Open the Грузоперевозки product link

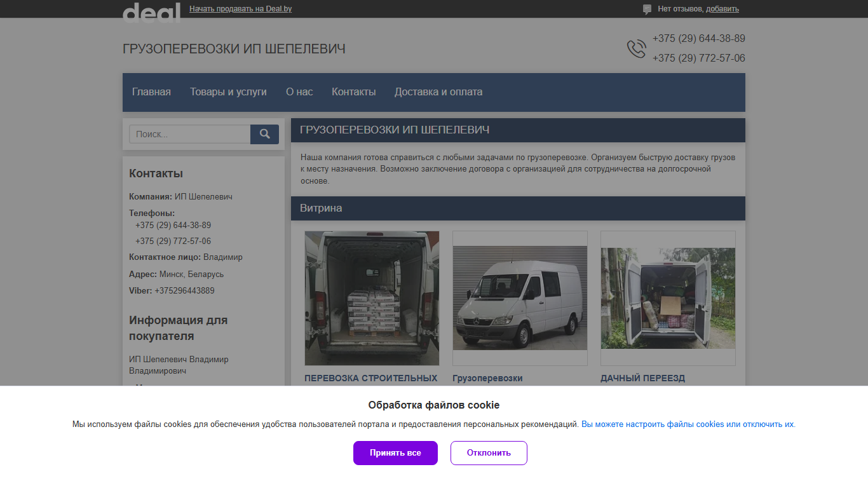(x=487, y=378)
